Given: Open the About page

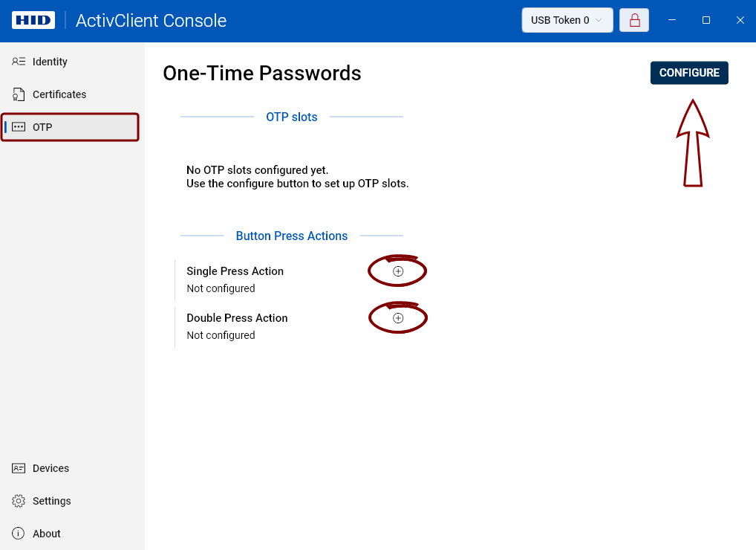Looking at the screenshot, I should pos(47,534).
